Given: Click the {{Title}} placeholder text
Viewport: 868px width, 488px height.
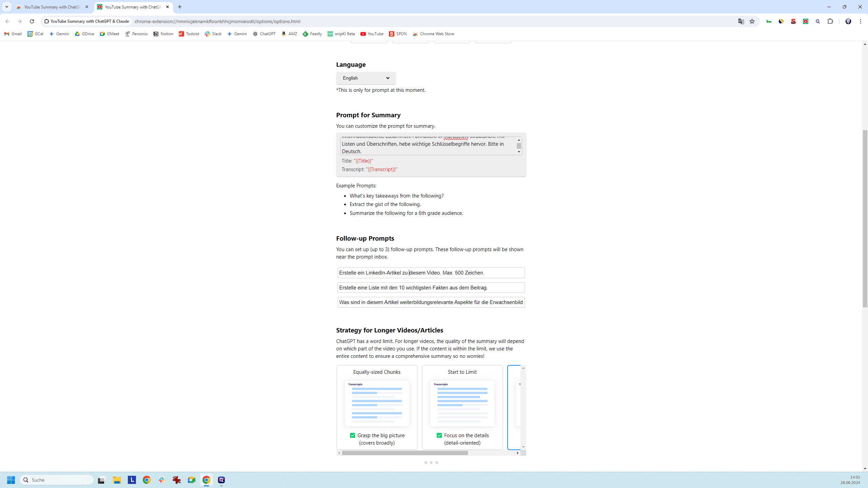Looking at the screenshot, I should [363, 161].
